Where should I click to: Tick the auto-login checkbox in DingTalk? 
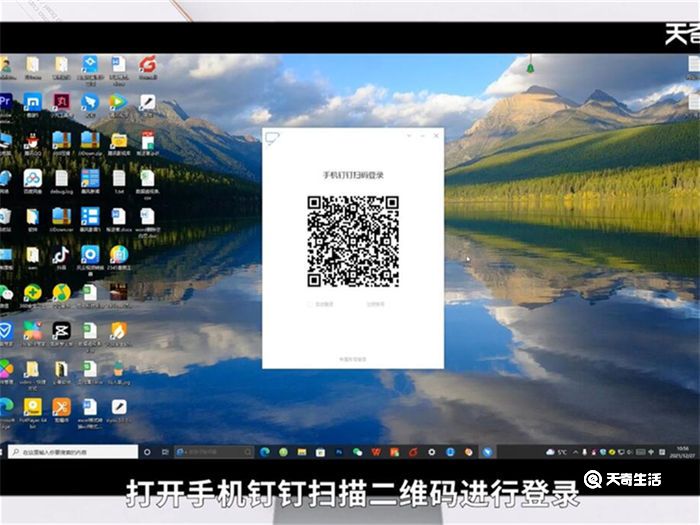[x=310, y=304]
